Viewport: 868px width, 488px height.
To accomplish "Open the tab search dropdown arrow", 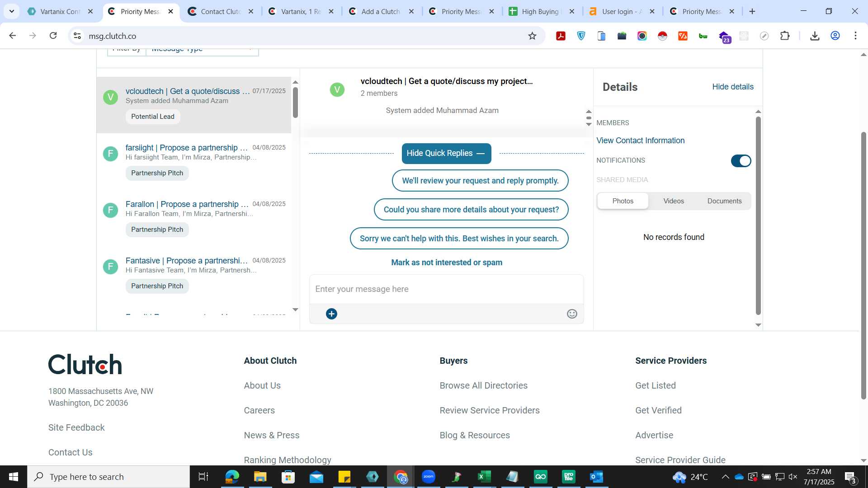I will coord(12,11).
